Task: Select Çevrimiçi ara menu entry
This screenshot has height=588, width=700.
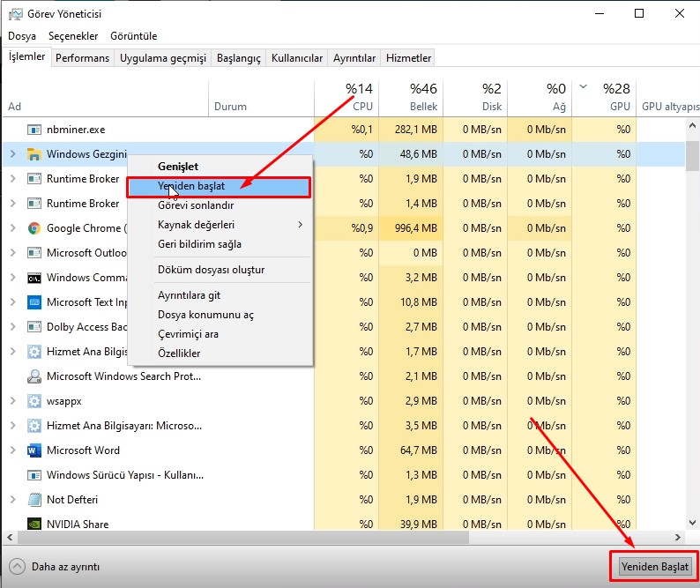Action: tap(220, 334)
